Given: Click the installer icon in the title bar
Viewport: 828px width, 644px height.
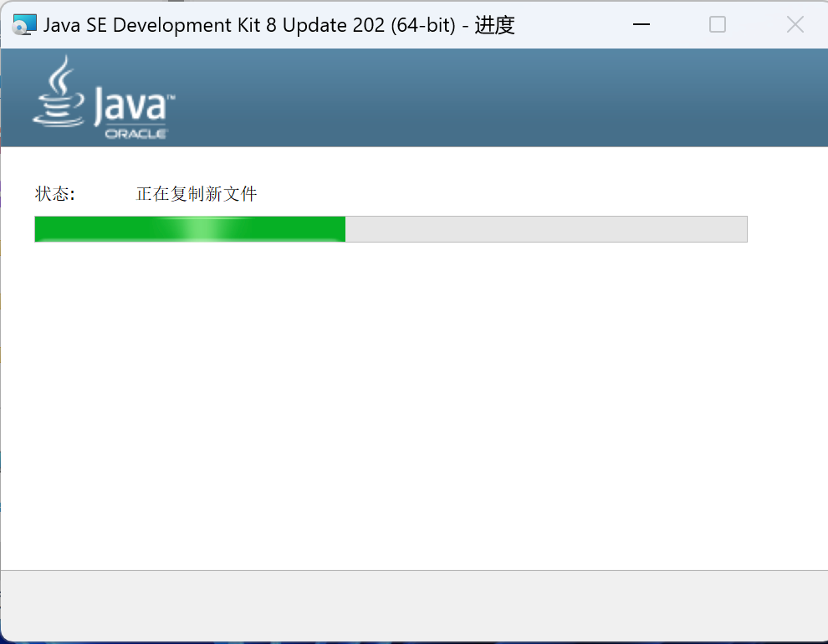Looking at the screenshot, I should point(24,25).
